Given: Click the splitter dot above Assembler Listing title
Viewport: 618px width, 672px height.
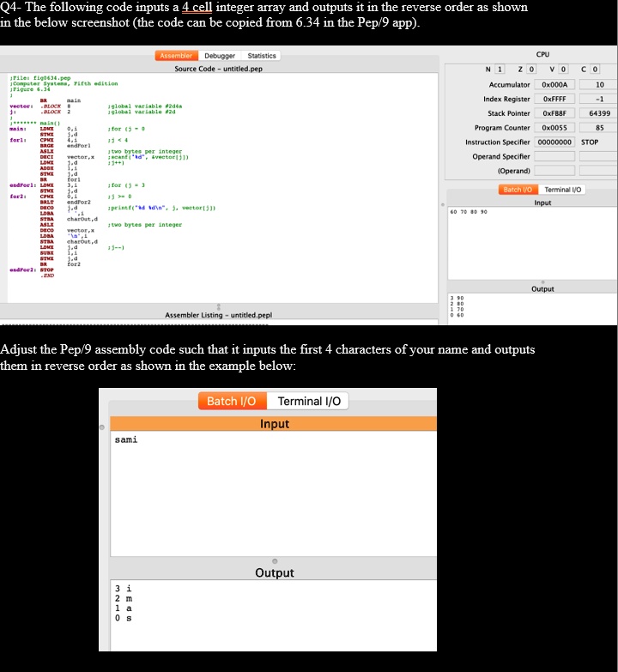Looking at the screenshot, I should (x=219, y=307).
